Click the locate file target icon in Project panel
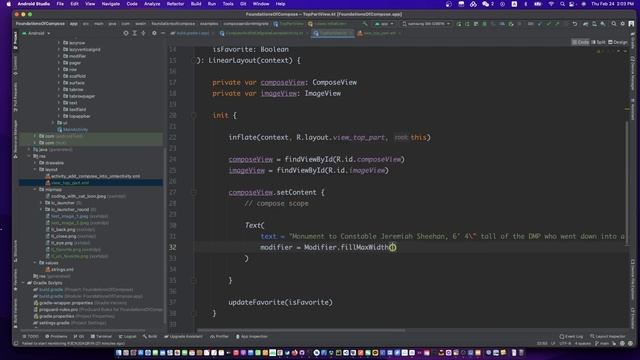 point(126,33)
